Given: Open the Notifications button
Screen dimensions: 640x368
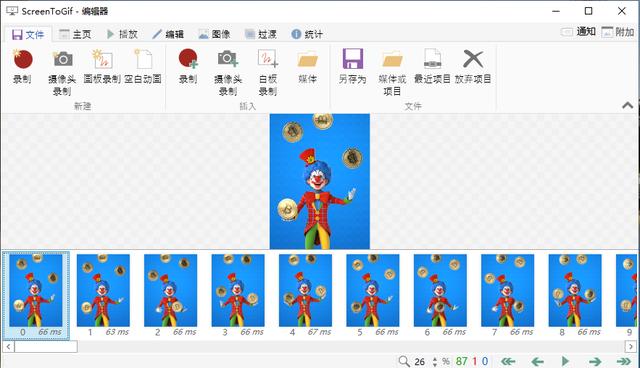Looking at the screenshot, I should coord(578,31).
